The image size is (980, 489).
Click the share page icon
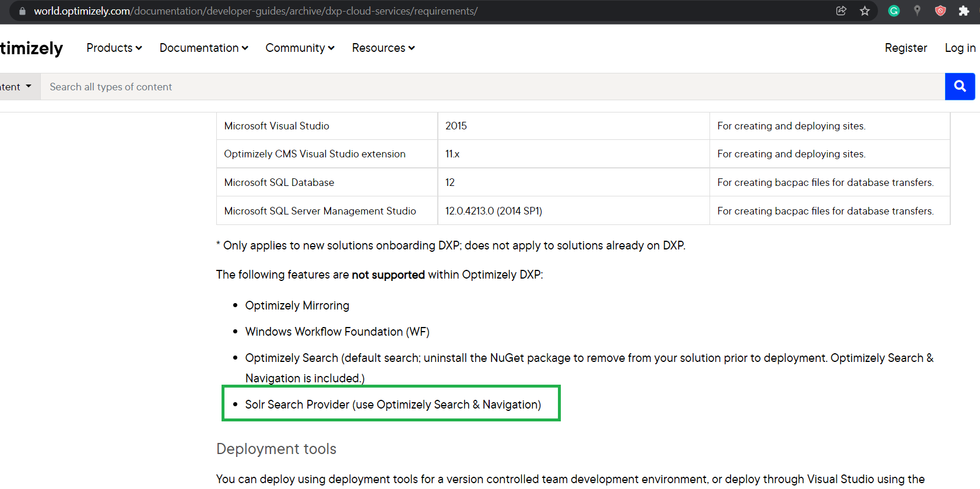[x=841, y=10]
